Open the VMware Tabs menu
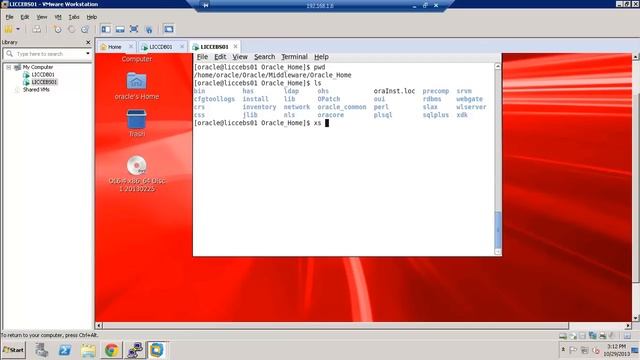Screen dimensions: 640x360 [74, 17]
